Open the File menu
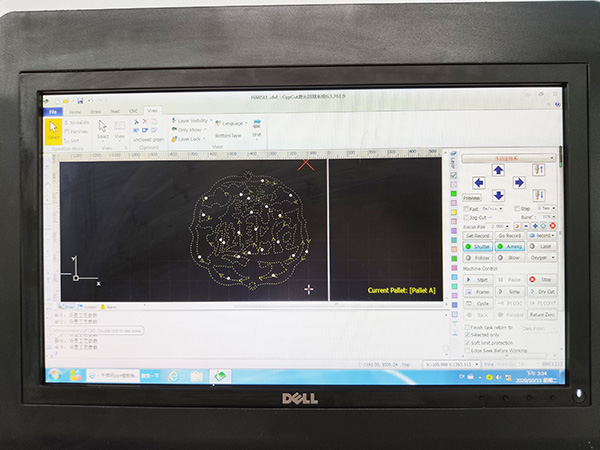Image resolution: width=600 pixels, height=450 pixels. coord(53,112)
